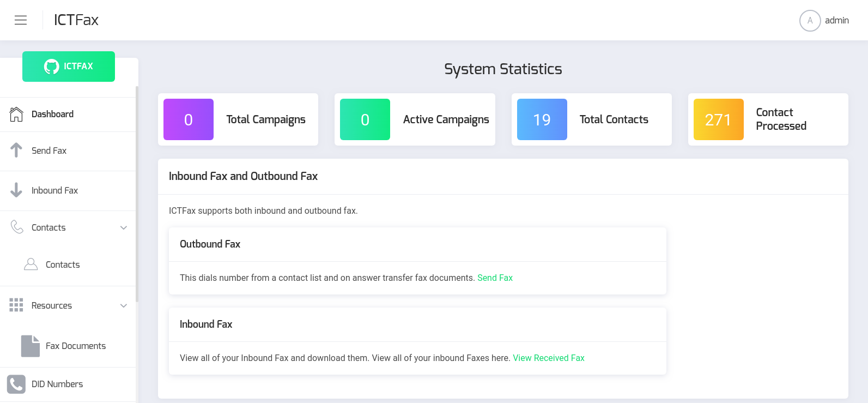Click the Active Campaigns label
Image resolution: width=868 pixels, height=403 pixels.
tap(446, 119)
